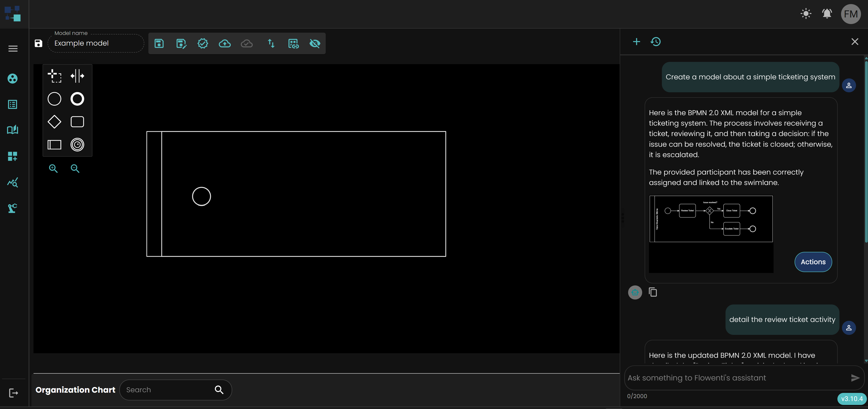Open the book chart icon in sidebar
Image resolution: width=868 pixels, height=409 pixels.
13,130
